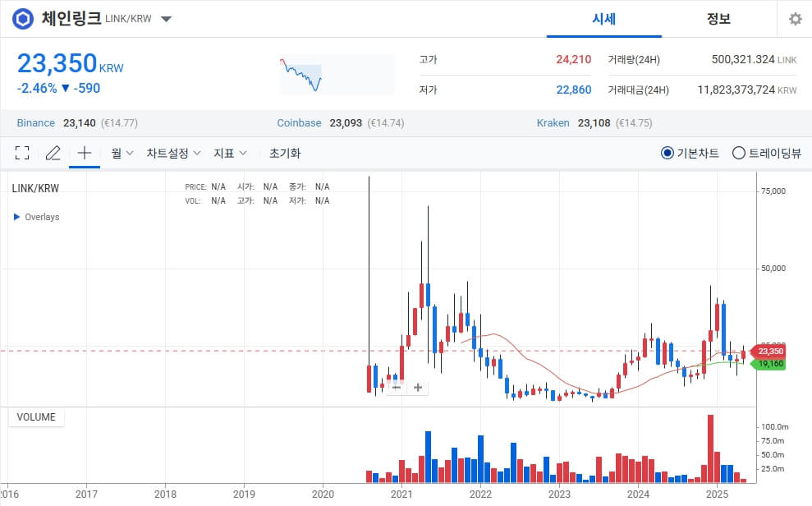Screen dimensions: 812x506
Task: Zoom in with the chart plus button
Action: pyautogui.click(x=417, y=387)
